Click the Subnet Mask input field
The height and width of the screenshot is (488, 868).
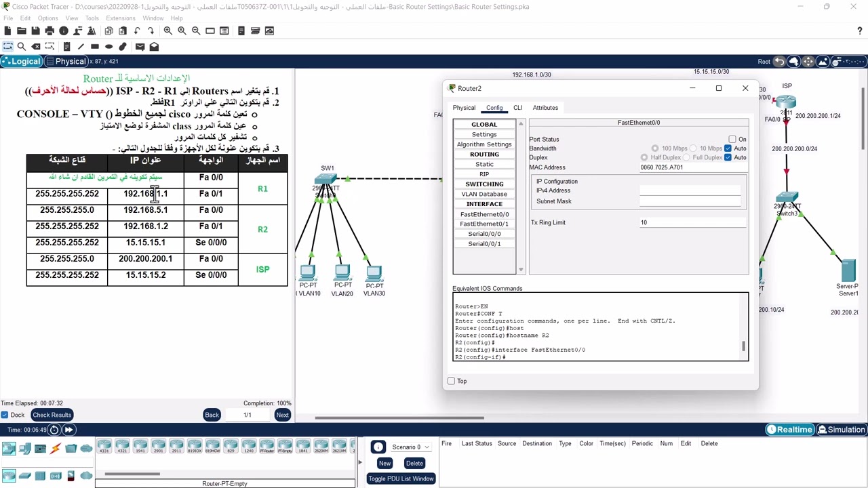click(690, 201)
